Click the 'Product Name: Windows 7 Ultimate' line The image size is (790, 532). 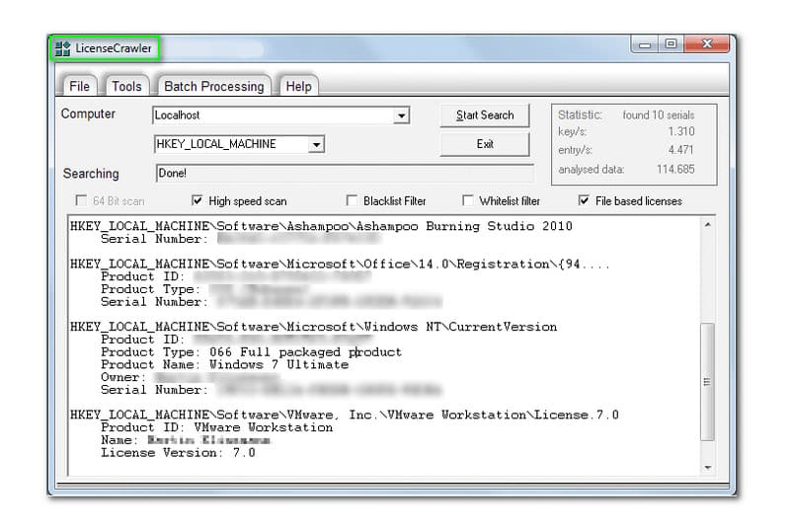(x=225, y=364)
